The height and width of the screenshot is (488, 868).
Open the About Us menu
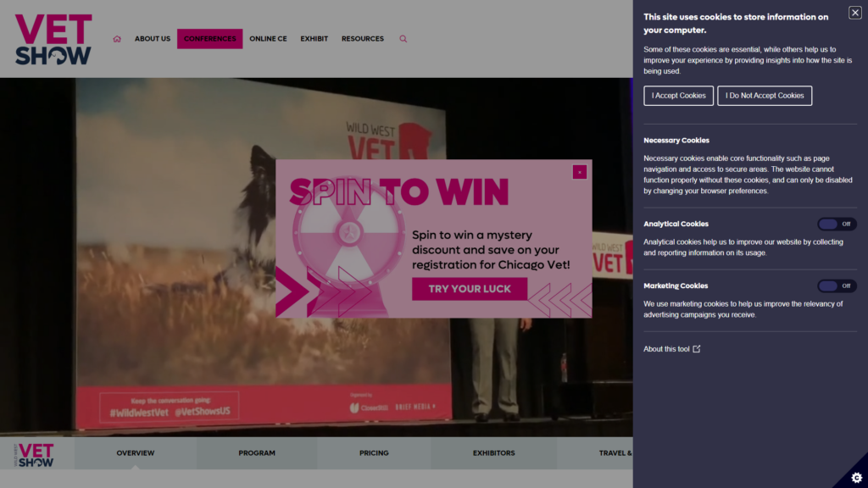pyautogui.click(x=153, y=39)
